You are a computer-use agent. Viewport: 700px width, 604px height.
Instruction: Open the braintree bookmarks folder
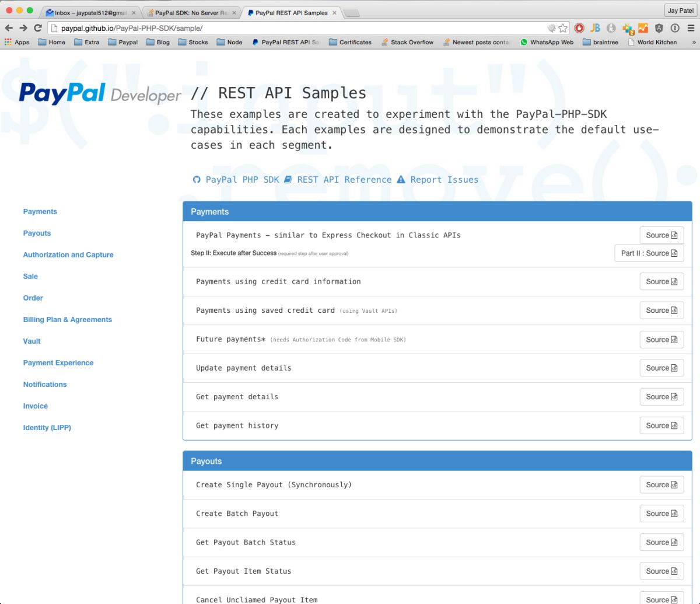600,42
